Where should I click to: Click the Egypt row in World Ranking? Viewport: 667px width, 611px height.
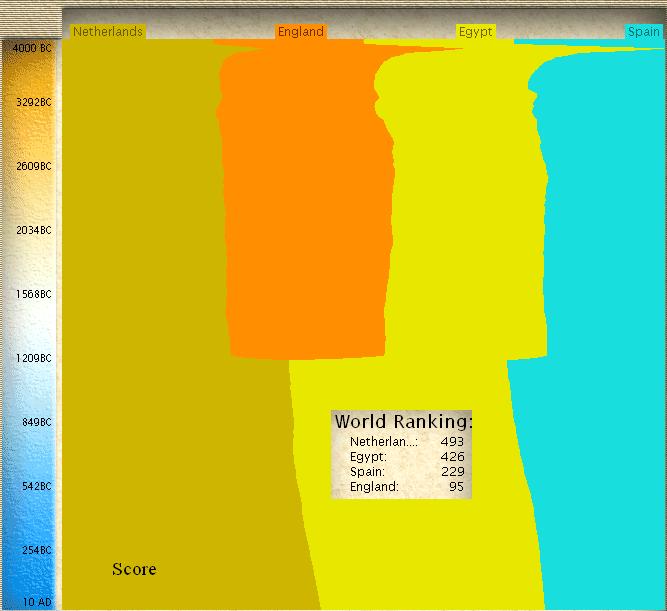pyautogui.click(x=401, y=456)
